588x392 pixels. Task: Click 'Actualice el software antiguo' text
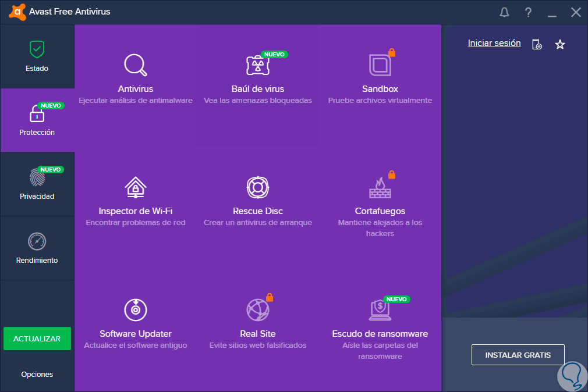pos(136,345)
